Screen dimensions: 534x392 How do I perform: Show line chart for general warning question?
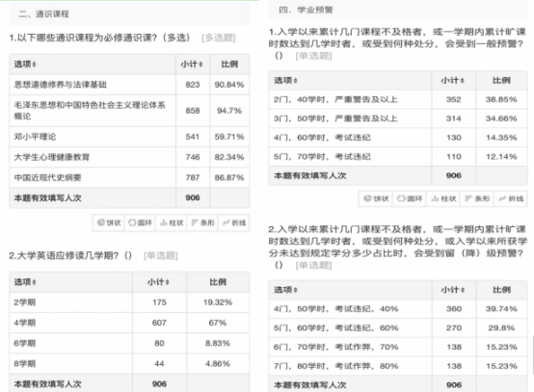pos(511,198)
